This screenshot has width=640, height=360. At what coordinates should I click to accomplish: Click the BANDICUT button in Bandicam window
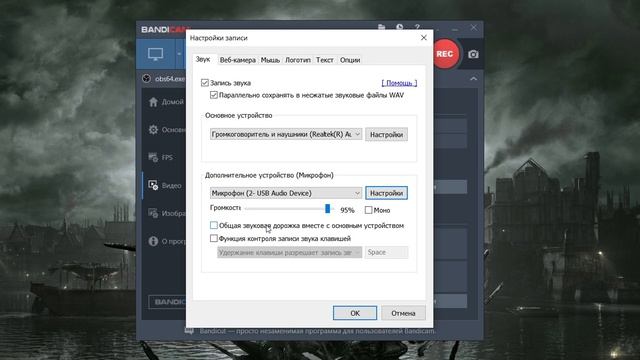point(167,302)
